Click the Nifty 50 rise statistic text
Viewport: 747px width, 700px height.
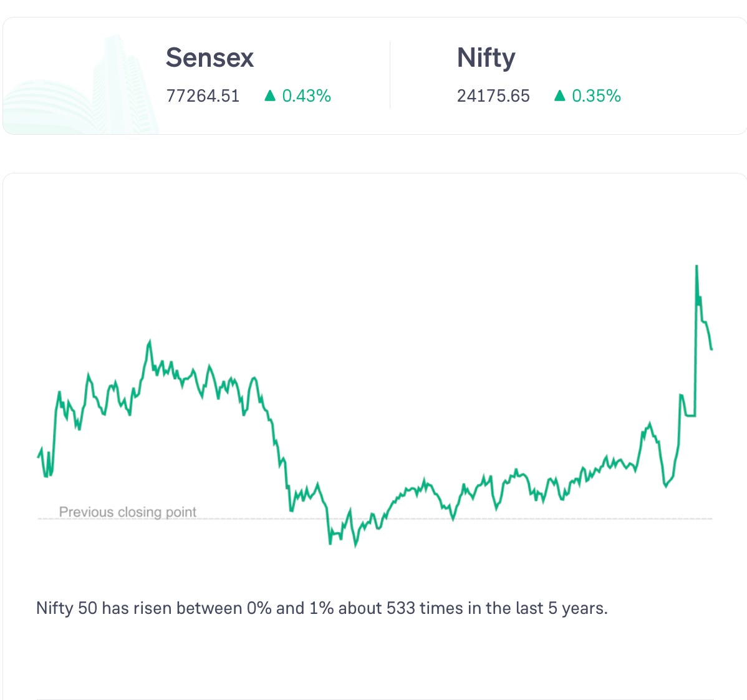coord(322,608)
